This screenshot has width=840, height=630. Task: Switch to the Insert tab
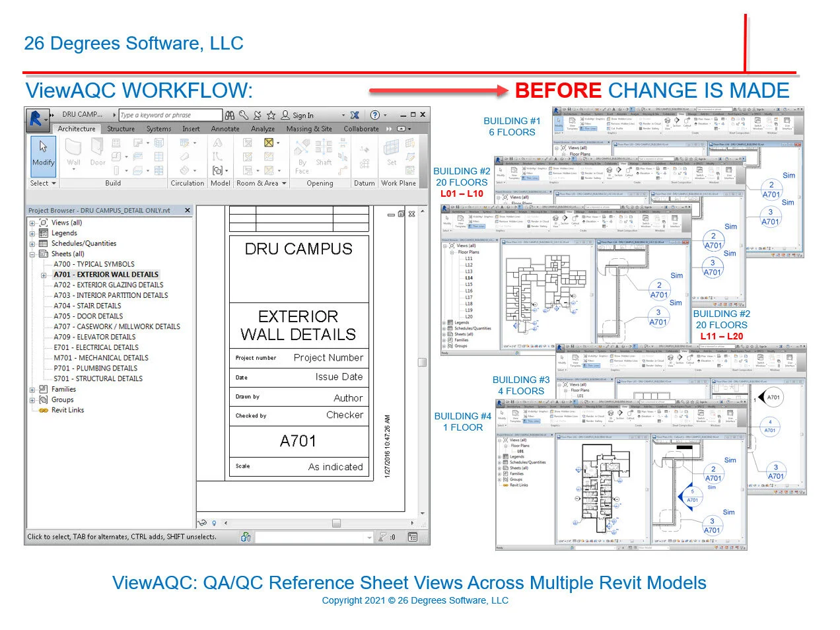[191, 129]
